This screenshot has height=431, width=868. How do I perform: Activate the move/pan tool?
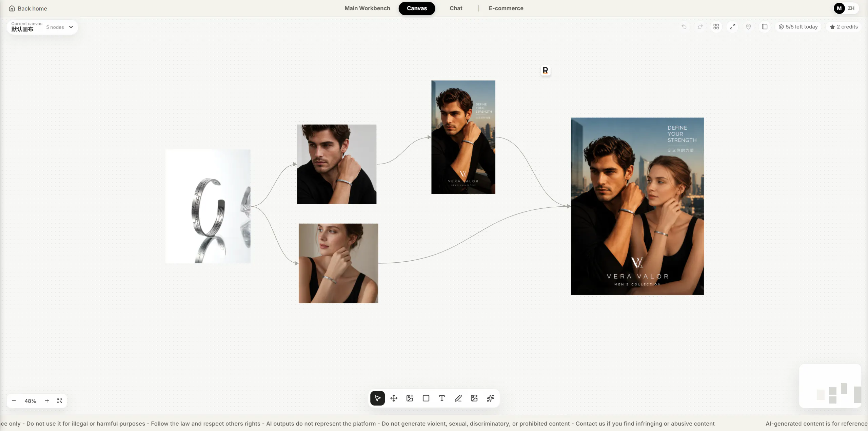394,398
